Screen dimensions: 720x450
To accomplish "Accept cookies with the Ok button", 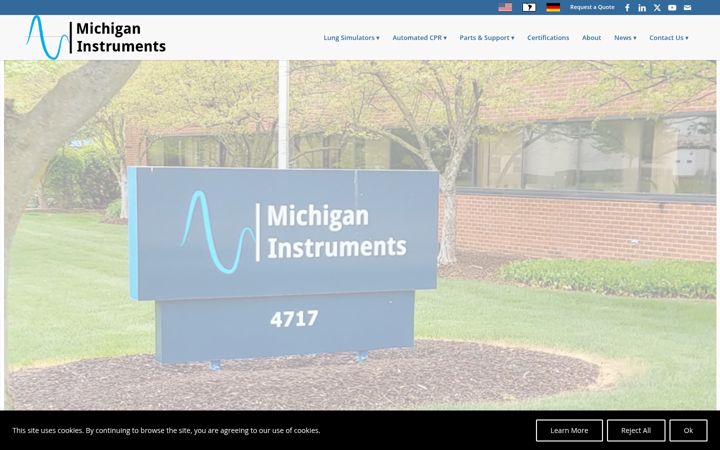I will pos(688,430).
